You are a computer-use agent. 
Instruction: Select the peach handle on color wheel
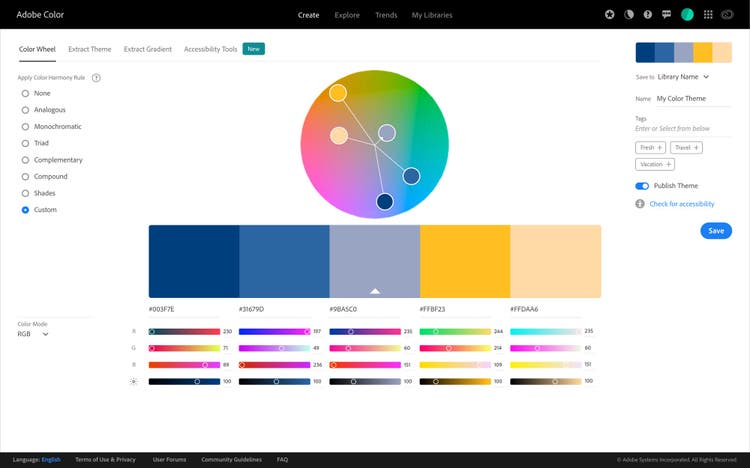coord(339,135)
